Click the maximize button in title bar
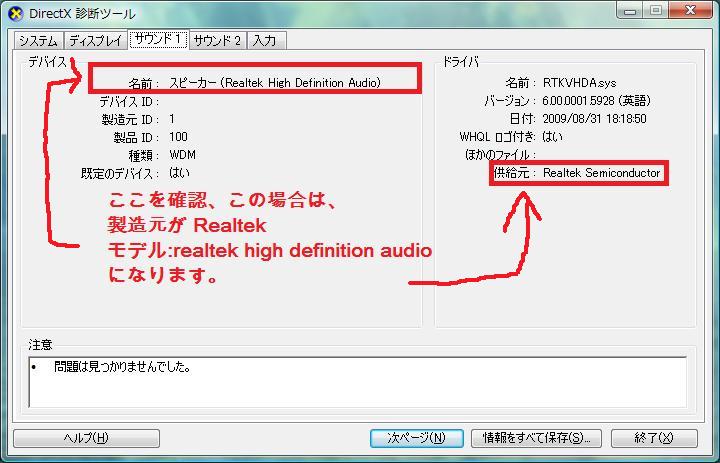This screenshot has width=720, height=463. pyautogui.click(x=656, y=11)
